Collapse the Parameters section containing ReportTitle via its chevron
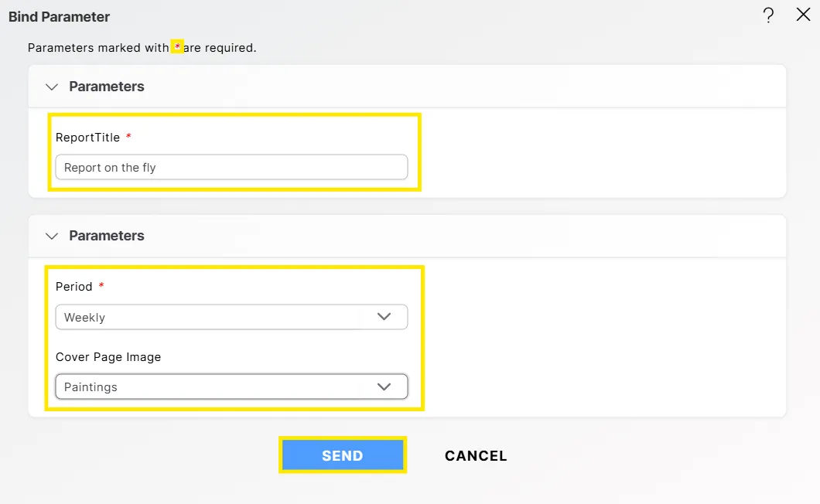 pos(52,87)
